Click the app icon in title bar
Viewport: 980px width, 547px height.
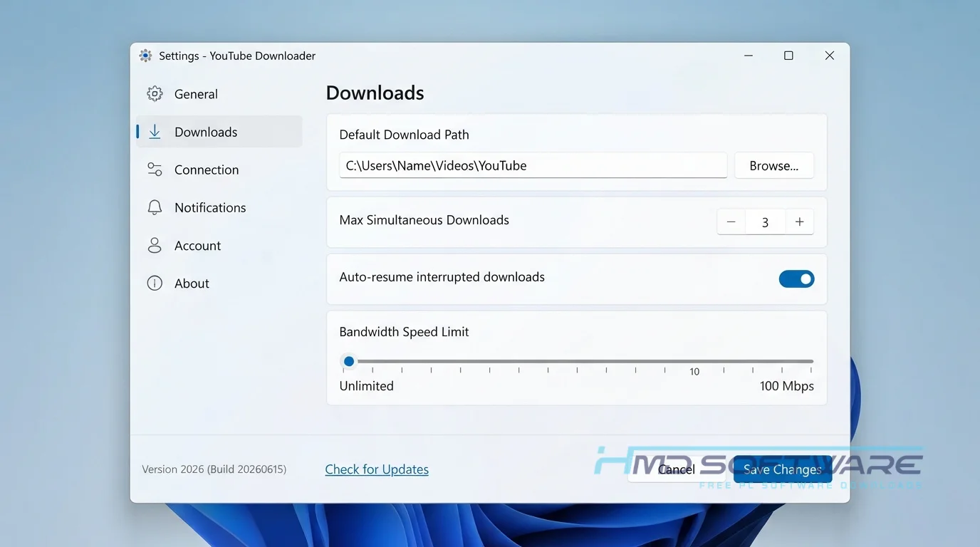pos(145,56)
